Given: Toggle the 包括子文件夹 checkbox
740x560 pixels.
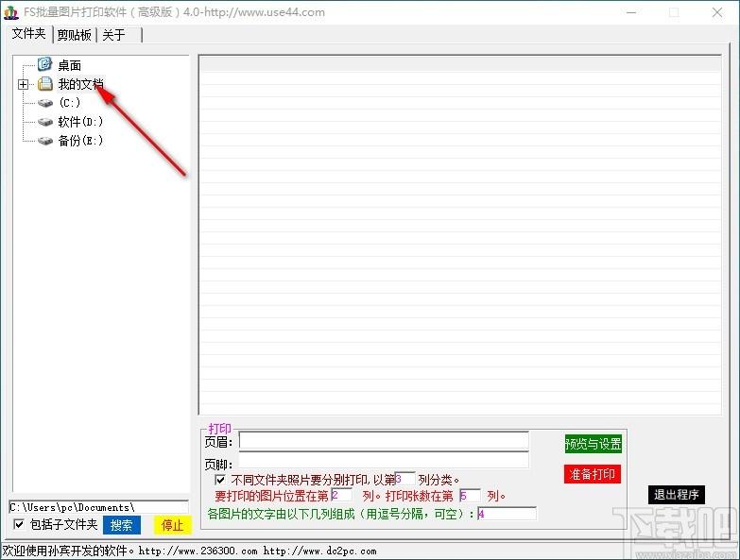Looking at the screenshot, I should point(19,524).
